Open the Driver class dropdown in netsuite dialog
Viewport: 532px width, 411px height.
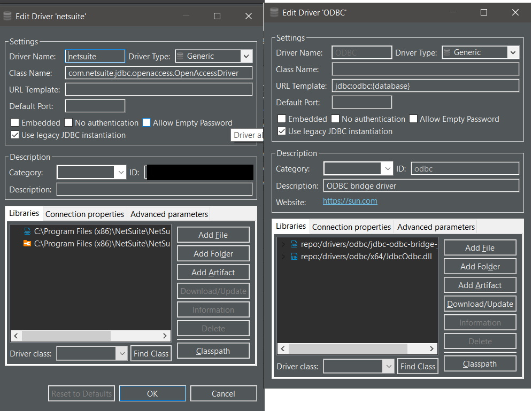(121, 353)
